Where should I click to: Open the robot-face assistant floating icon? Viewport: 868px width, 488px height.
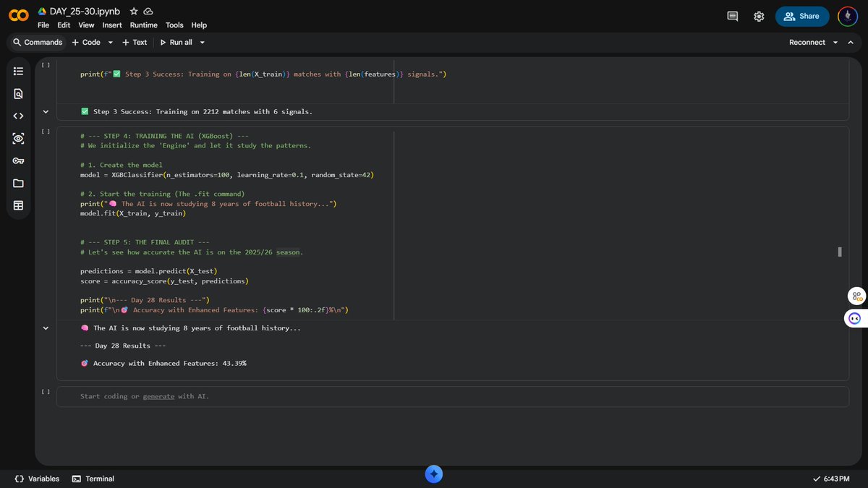point(854,319)
